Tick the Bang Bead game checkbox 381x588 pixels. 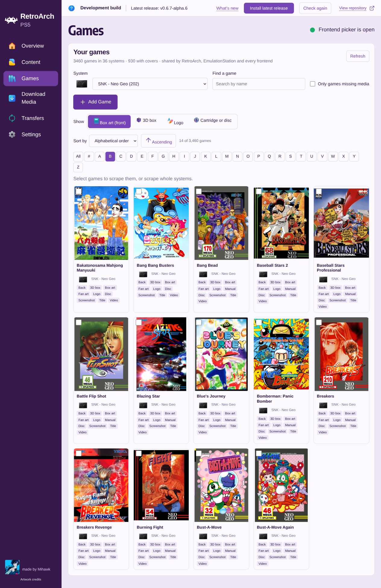pos(199,191)
